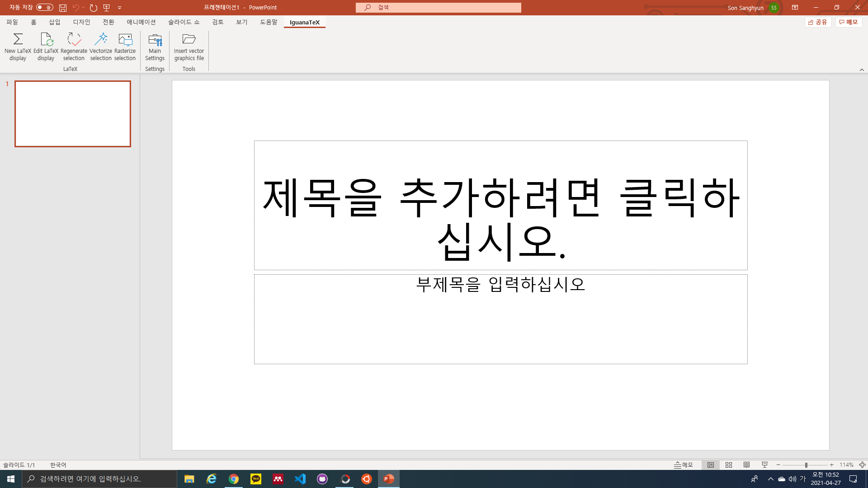Switch to slide sorter view

tap(729, 465)
